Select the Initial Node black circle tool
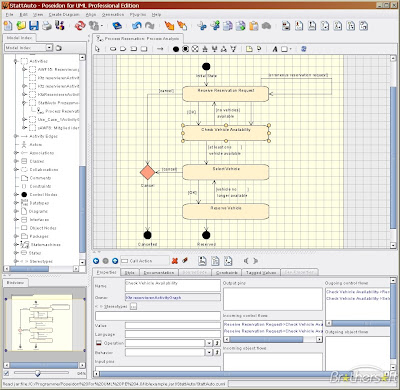This screenshot has width=400, height=390. [x=176, y=49]
